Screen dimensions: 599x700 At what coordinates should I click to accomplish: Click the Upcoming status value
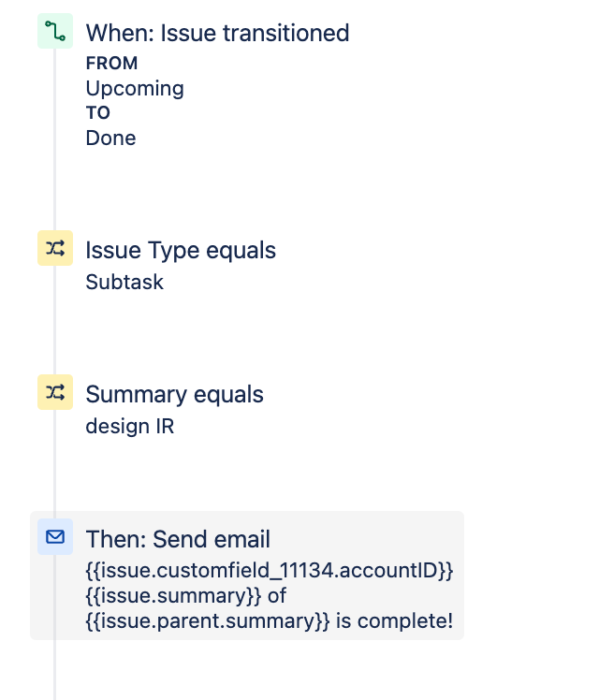click(135, 88)
